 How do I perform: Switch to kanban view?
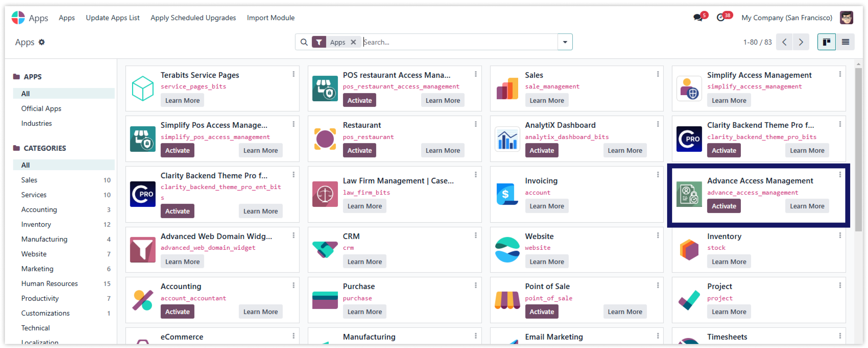[826, 42]
